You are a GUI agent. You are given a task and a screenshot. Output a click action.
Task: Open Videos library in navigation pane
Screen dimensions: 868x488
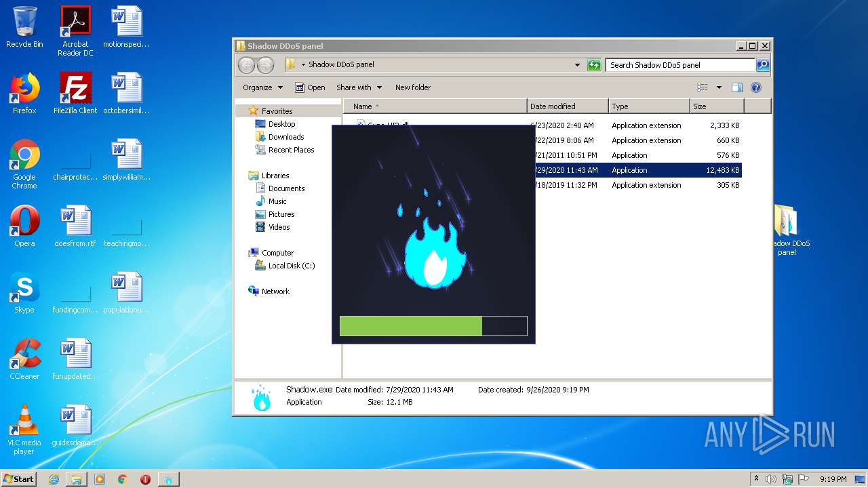(x=279, y=227)
